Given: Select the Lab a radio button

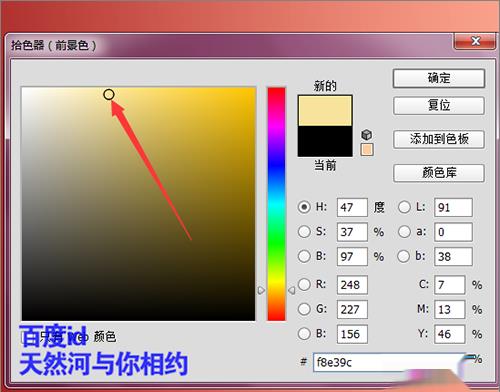Looking at the screenshot, I should click(x=404, y=231).
